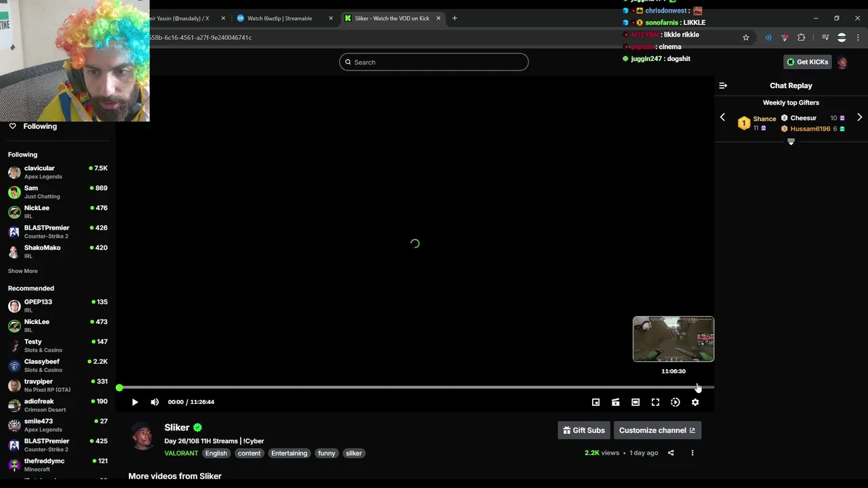The width and height of the screenshot is (868, 488).
Task: Open the three-dot video options menu
Action: pos(692,453)
